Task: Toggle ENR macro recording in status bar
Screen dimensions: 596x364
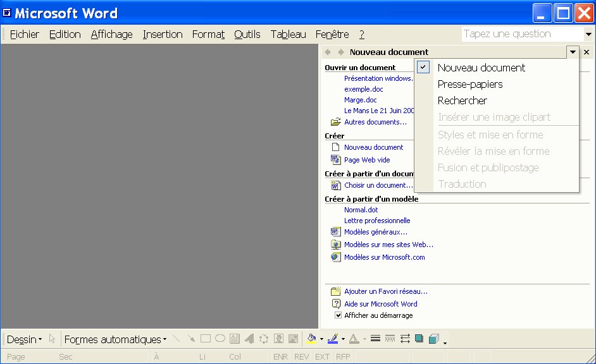Action: coord(280,357)
